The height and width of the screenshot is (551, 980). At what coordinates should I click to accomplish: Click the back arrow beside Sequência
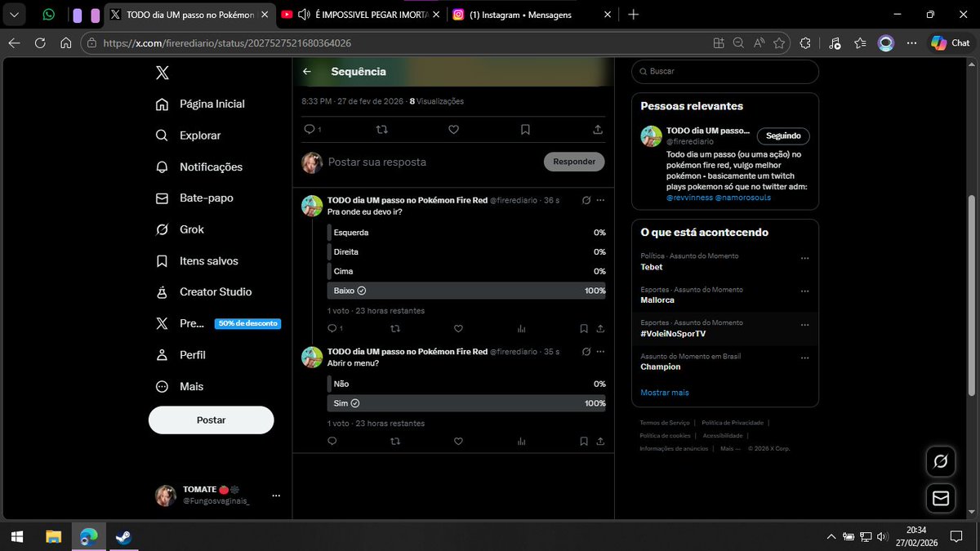click(307, 72)
